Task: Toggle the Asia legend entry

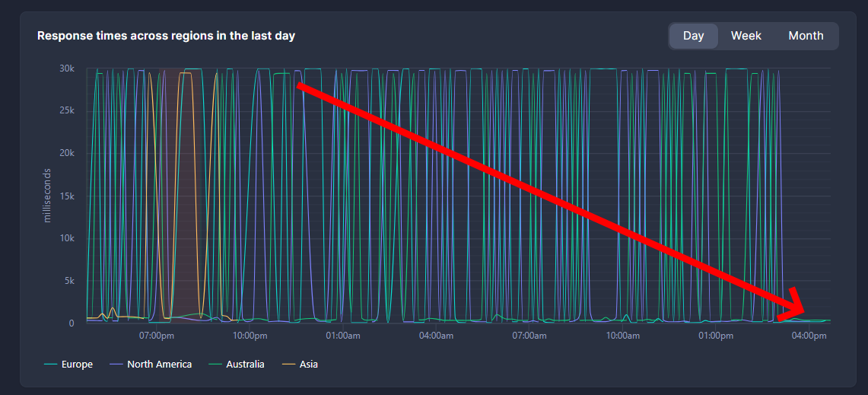Action: (x=300, y=365)
